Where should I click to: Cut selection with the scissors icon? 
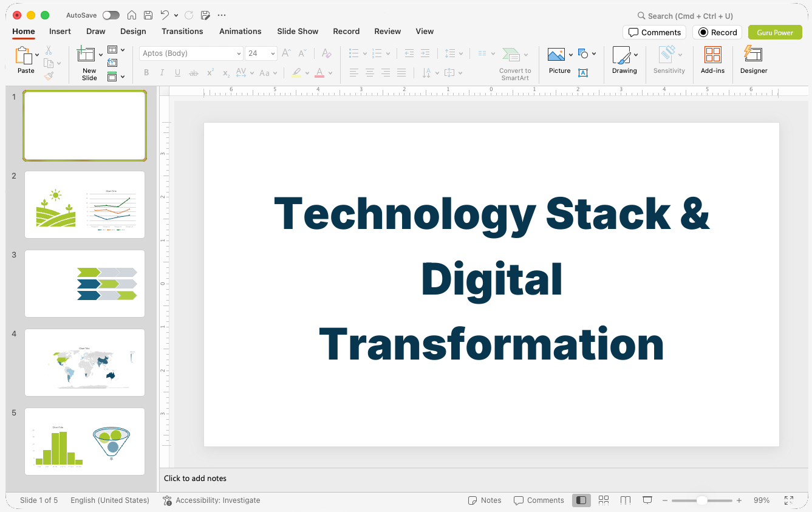pos(49,50)
